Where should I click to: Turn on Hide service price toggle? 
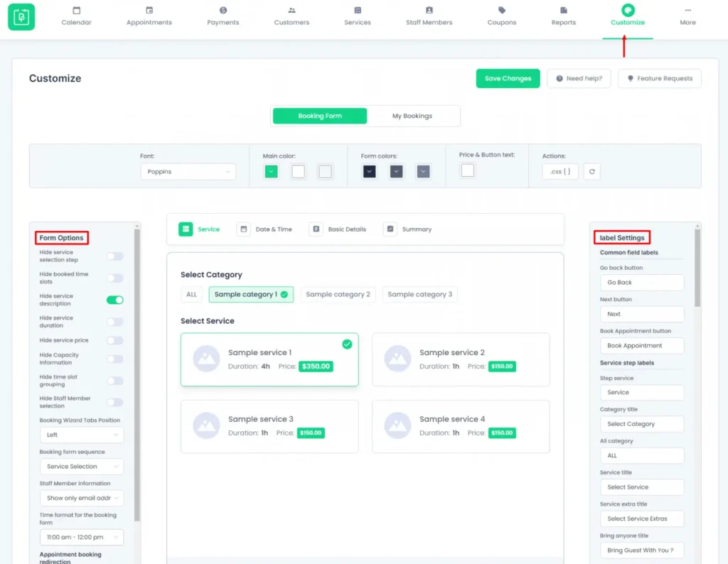point(114,340)
